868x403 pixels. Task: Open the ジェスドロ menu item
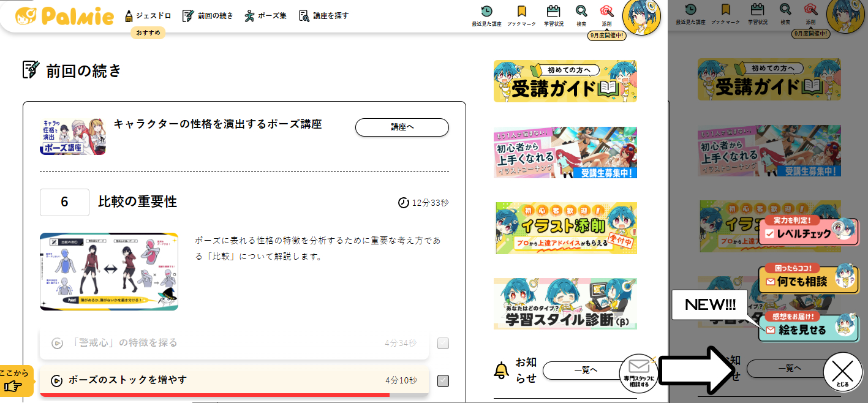(148, 16)
